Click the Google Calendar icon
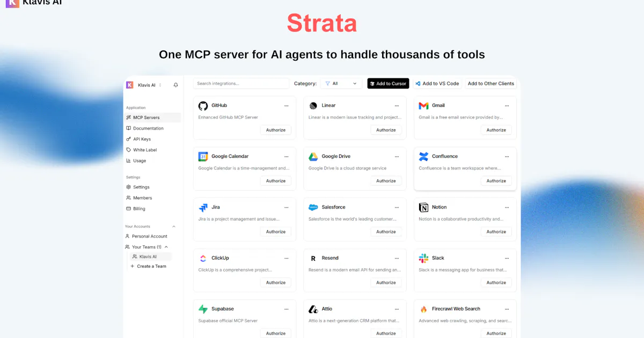 pos(203,157)
